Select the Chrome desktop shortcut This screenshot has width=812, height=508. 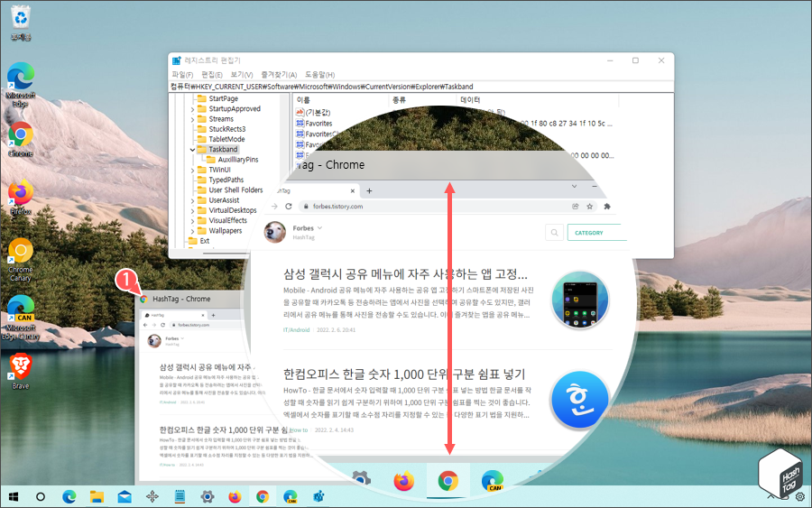(x=21, y=139)
